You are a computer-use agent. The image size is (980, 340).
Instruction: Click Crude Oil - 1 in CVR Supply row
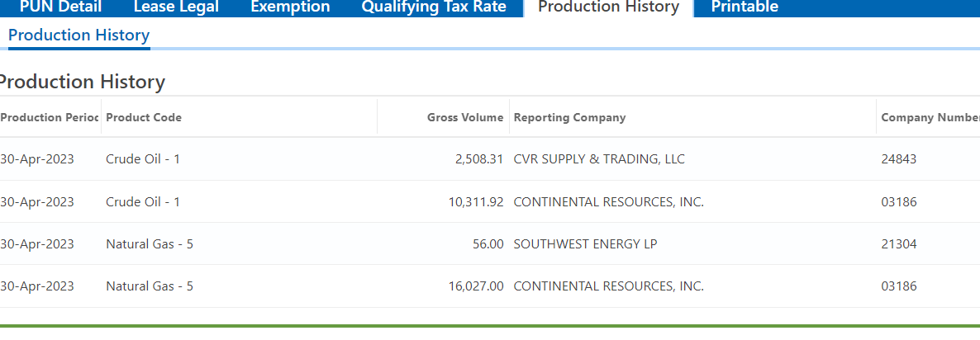(x=143, y=159)
